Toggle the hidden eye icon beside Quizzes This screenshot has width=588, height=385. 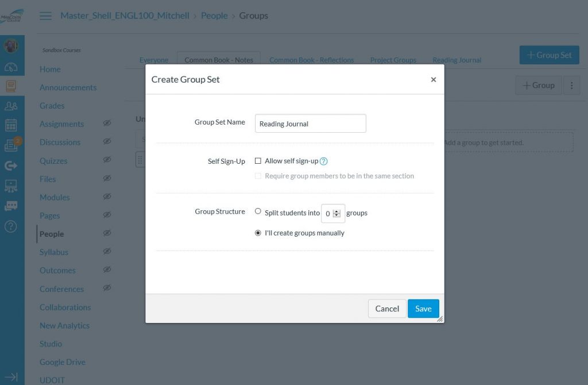coord(107,160)
